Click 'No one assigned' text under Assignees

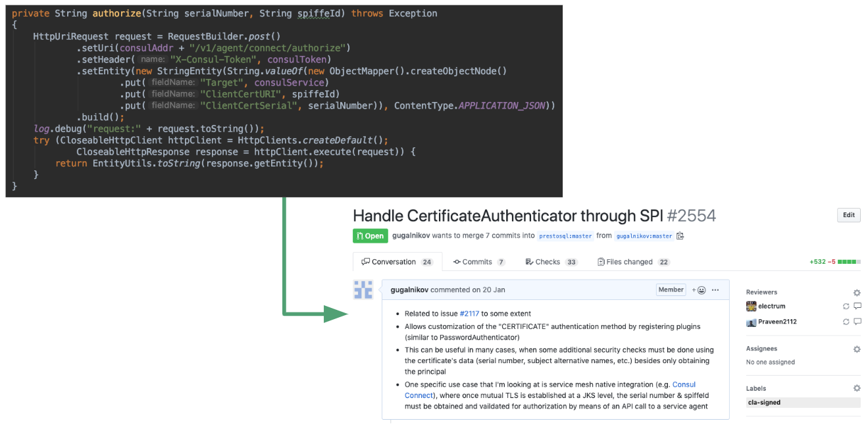tap(771, 362)
